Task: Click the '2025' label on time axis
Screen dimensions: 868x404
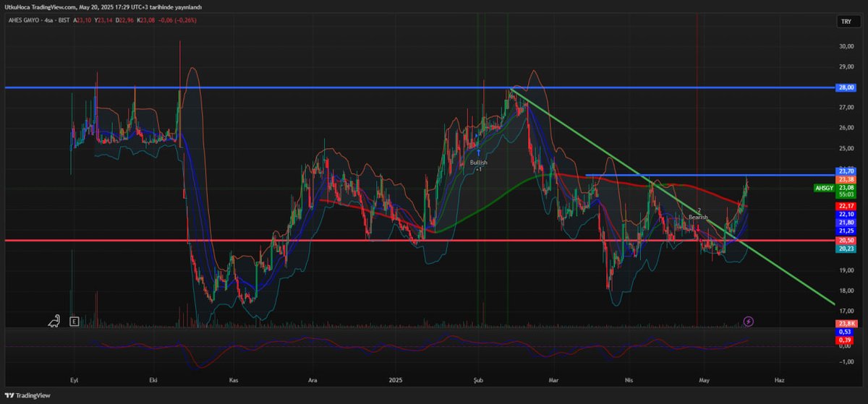Action: point(395,379)
